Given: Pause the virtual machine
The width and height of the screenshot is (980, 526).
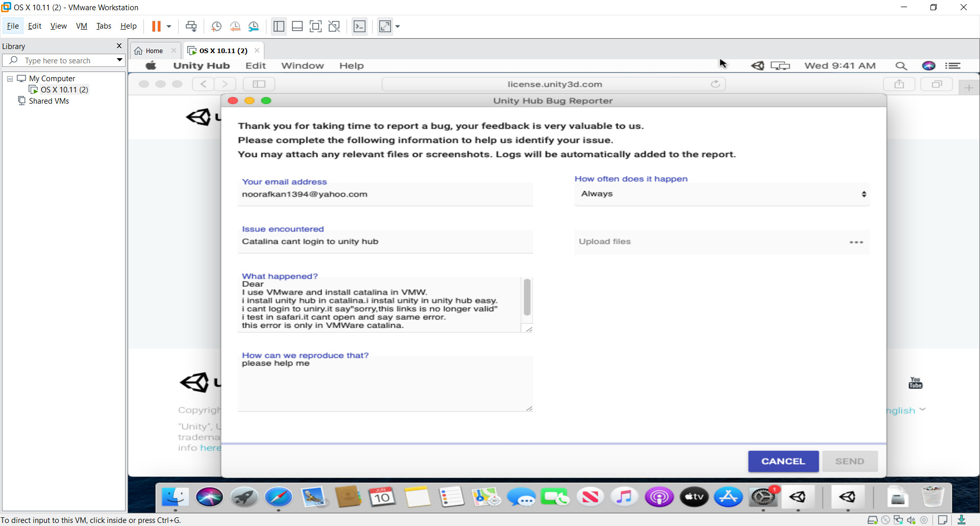Looking at the screenshot, I should (x=156, y=26).
